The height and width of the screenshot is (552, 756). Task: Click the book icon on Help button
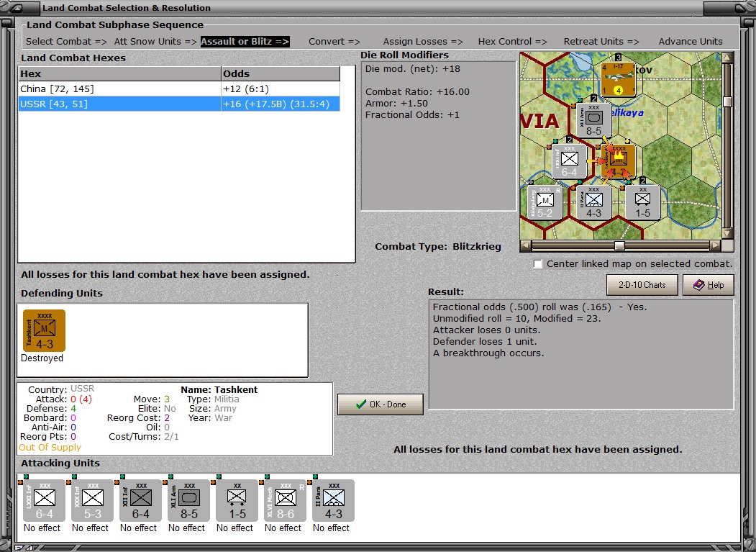698,285
